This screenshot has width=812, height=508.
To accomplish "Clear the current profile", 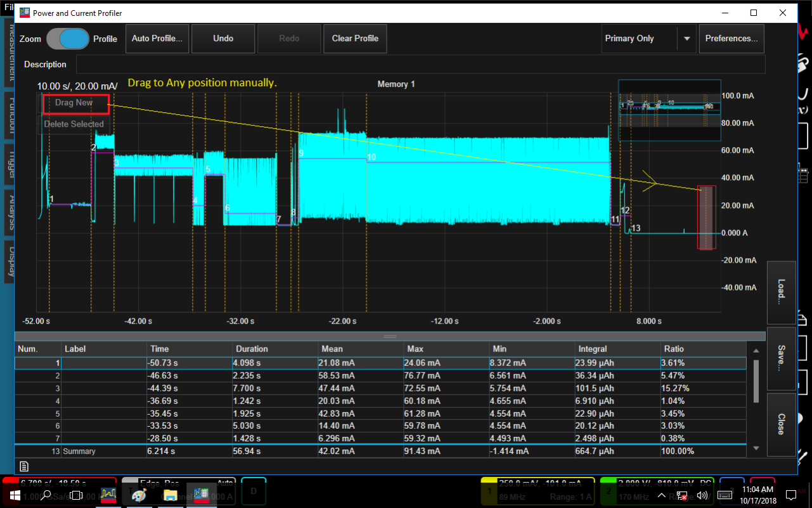I will click(x=355, y=39).
